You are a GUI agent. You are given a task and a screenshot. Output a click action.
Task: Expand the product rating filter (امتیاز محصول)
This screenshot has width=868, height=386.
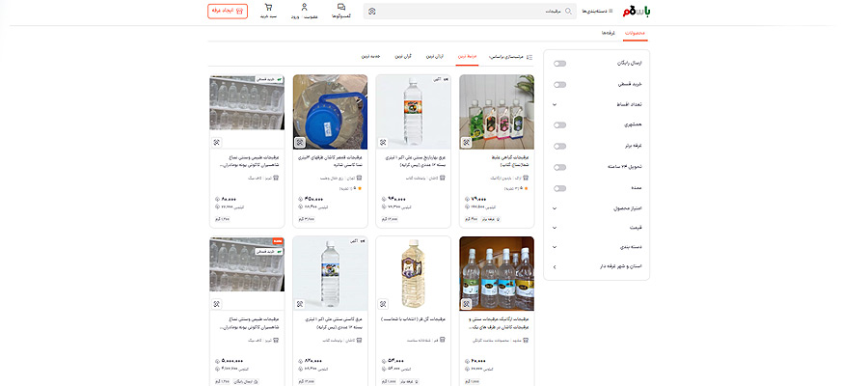coord(555,207)
